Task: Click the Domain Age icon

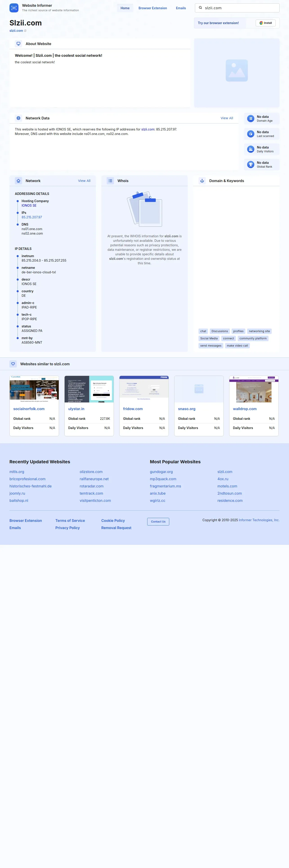Action: (251, 119)
